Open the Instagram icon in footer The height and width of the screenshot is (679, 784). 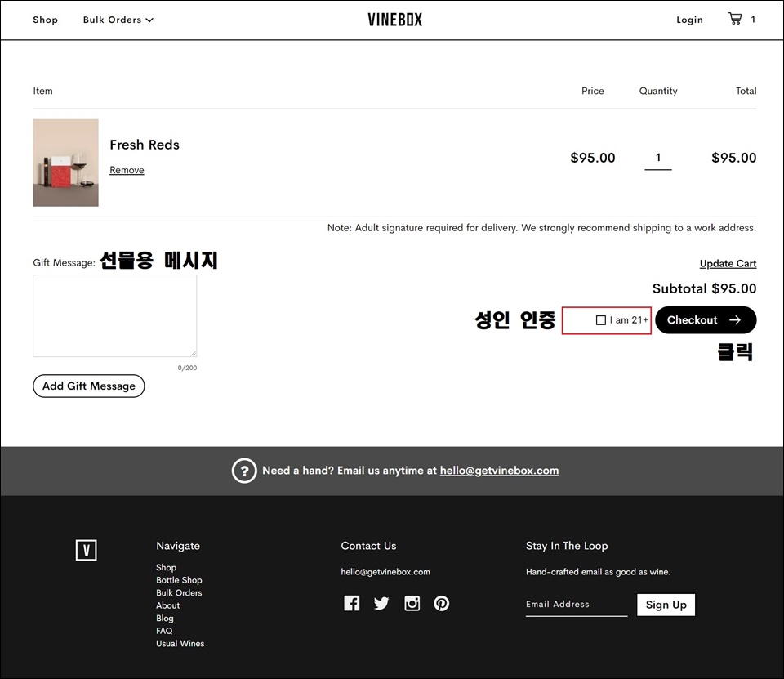tap(412, 603)
